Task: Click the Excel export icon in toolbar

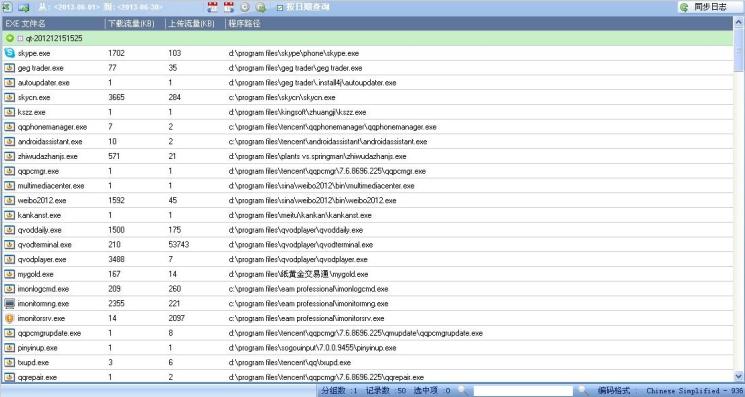Action: tap(7, 7)
